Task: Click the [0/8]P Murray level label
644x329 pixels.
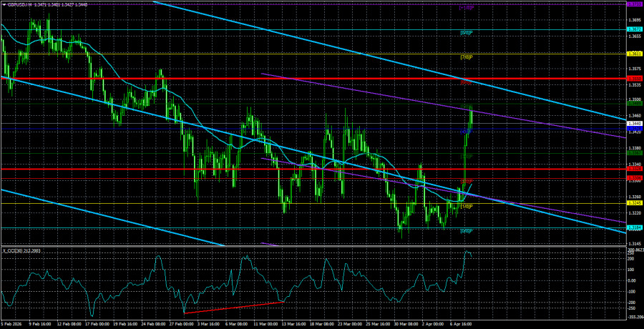Action: 467,231
